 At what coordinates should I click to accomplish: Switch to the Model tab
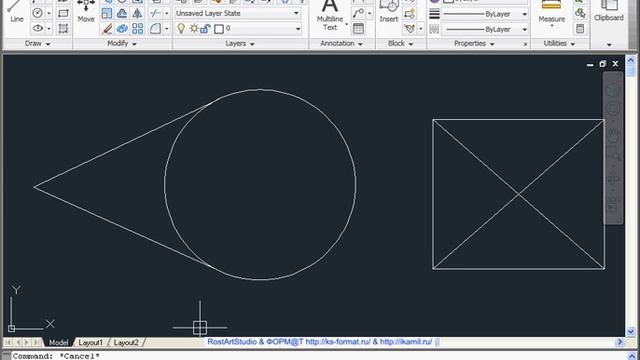point(58,342)
